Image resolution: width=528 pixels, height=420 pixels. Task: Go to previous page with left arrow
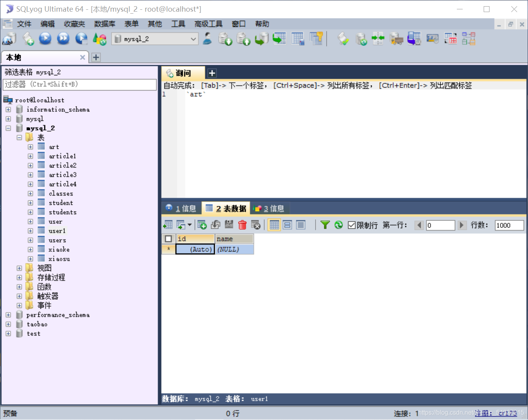(x=419, y=225)
